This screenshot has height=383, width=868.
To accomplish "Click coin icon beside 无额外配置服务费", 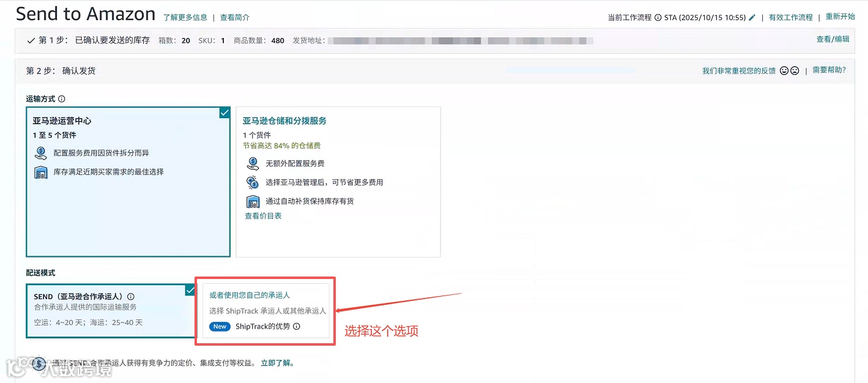I will pos(253,164).
